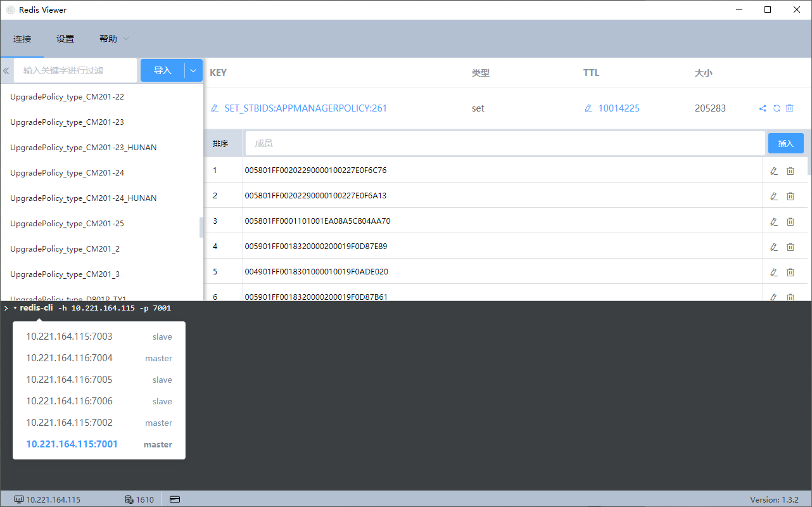Focus the keyword filter input field
Viewport: 812px width, 507px height.
[x=75, y=70]
